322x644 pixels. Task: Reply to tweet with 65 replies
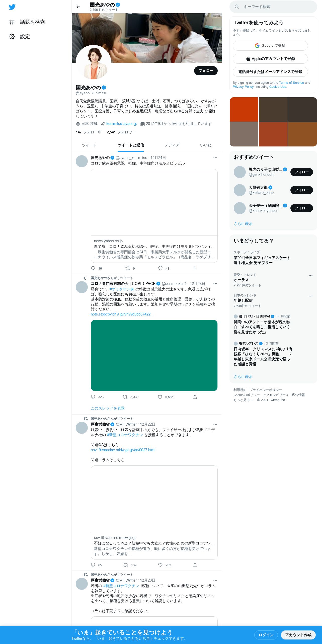click(93, 565)
